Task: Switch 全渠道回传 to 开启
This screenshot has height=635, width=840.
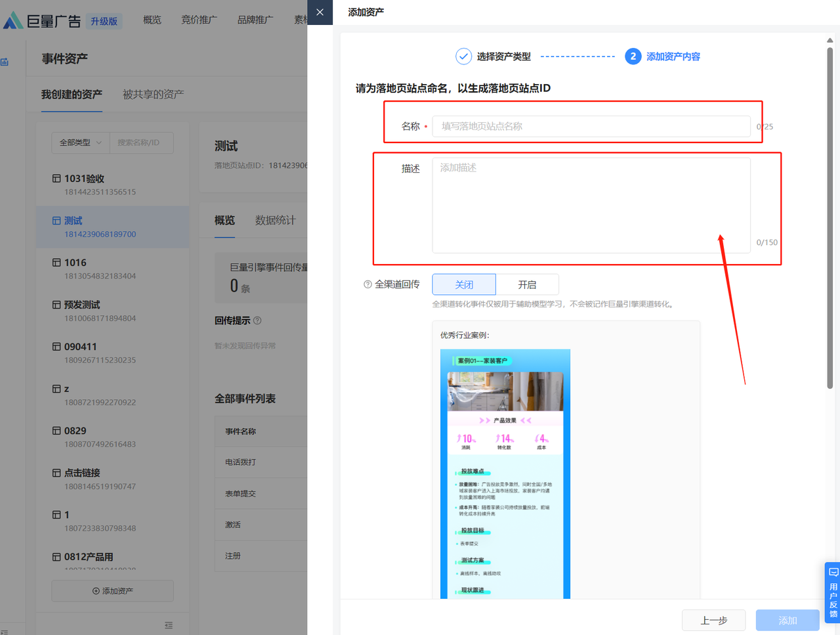Action: pyautogui.click(x=527, y=284)
